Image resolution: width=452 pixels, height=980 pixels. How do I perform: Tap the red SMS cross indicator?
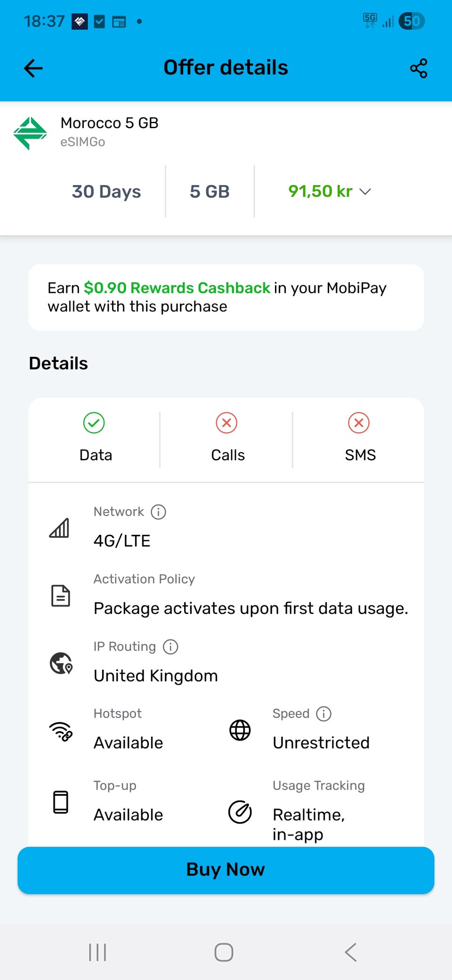[x=359, y=423]
